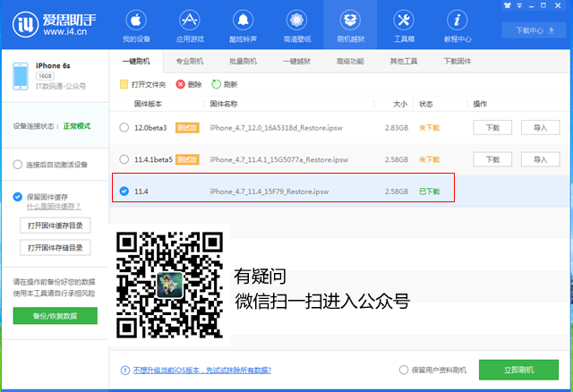Click the 打开文件夹 folder icon
Screen dimensions: 573x392
[x=124, y=84]
